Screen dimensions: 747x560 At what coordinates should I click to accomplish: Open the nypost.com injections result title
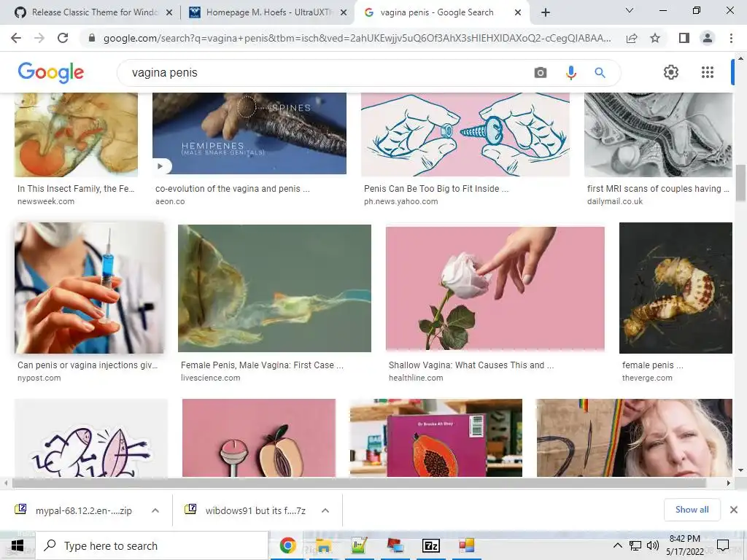tap(88, 365)
